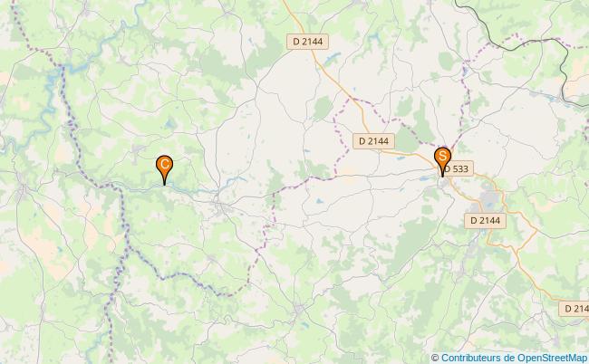Click the small blue lake directly north of the C marker
Viewport: 589px width, 364px height.
[x=169, y=124]
